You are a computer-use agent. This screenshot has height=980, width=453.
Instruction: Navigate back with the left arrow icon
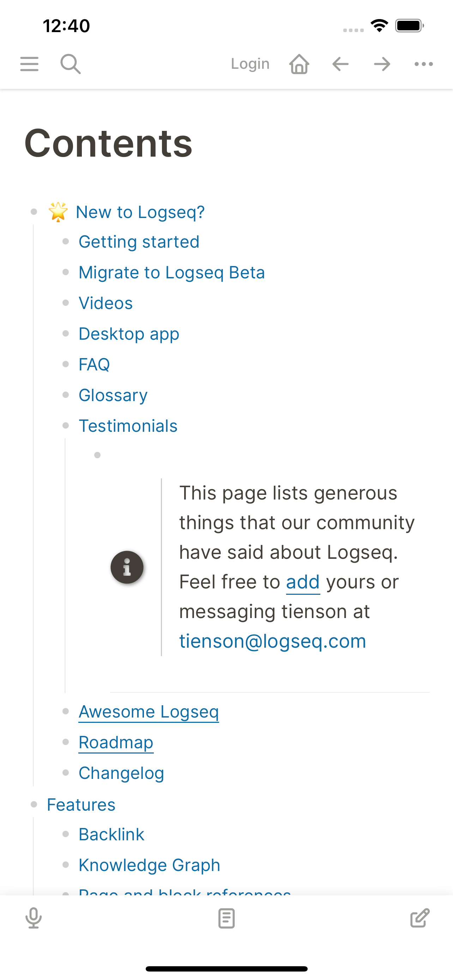click(340, 64)
